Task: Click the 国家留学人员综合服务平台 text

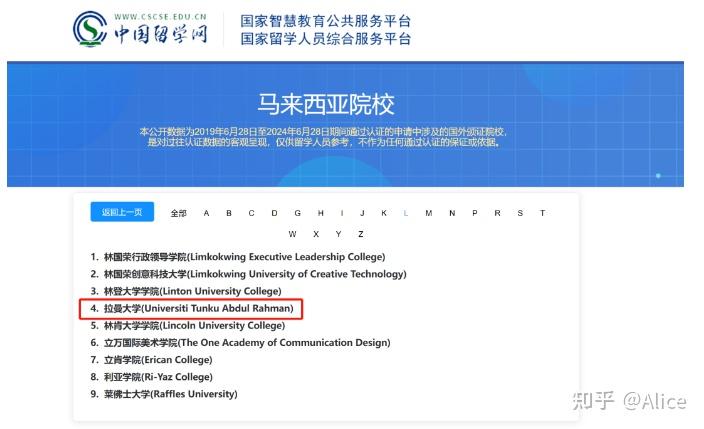Action: [326, 39]
